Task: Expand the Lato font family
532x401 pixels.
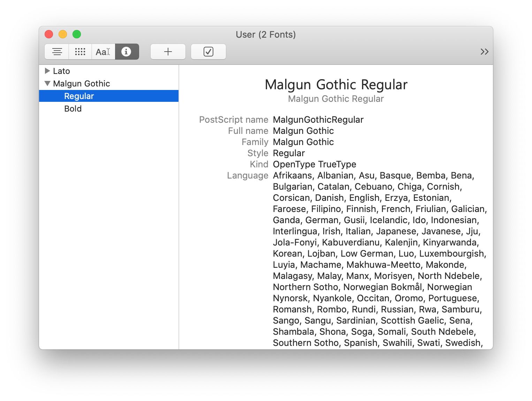Action: pyautogui.click(x=47, y=71)
